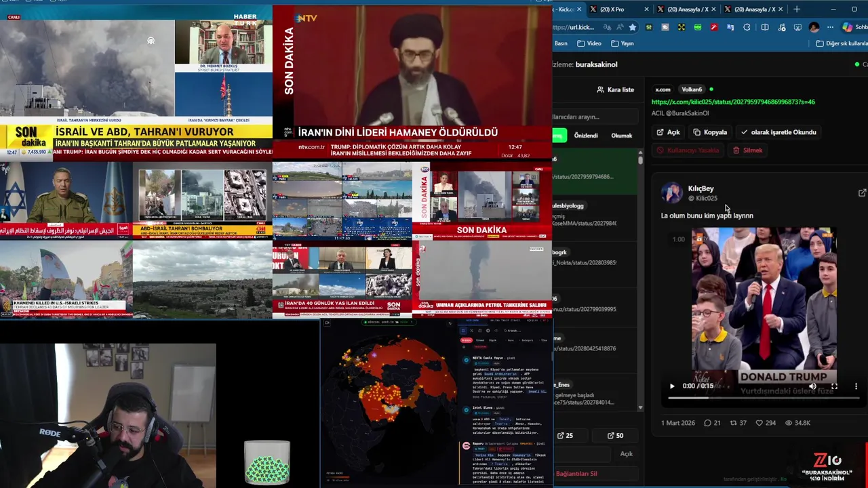
Task: Click the red extension icon in toolbar
Action: coord(714,27)
